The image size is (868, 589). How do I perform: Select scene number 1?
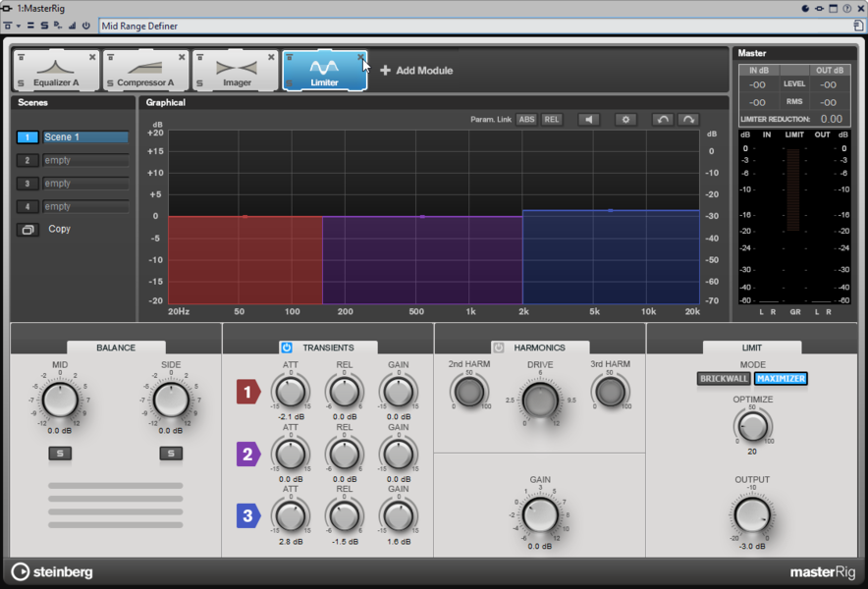[x=27, y=137]
